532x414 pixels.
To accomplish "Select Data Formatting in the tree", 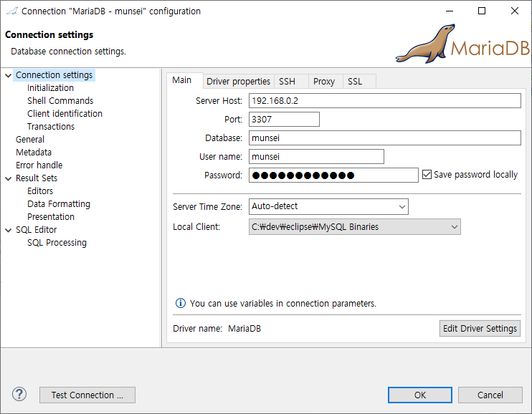I will click(59, 204).
